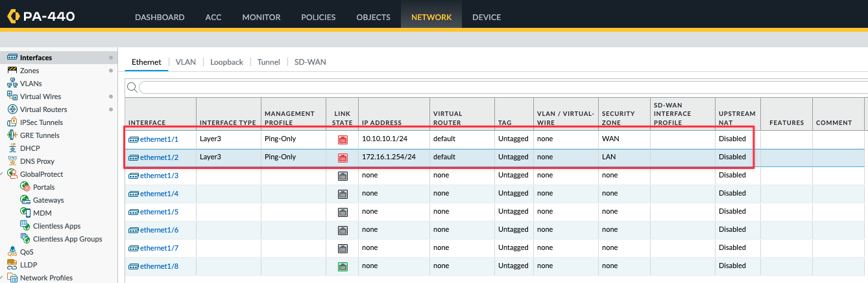Open the ethernet1/6 interface link

[159, 230]
